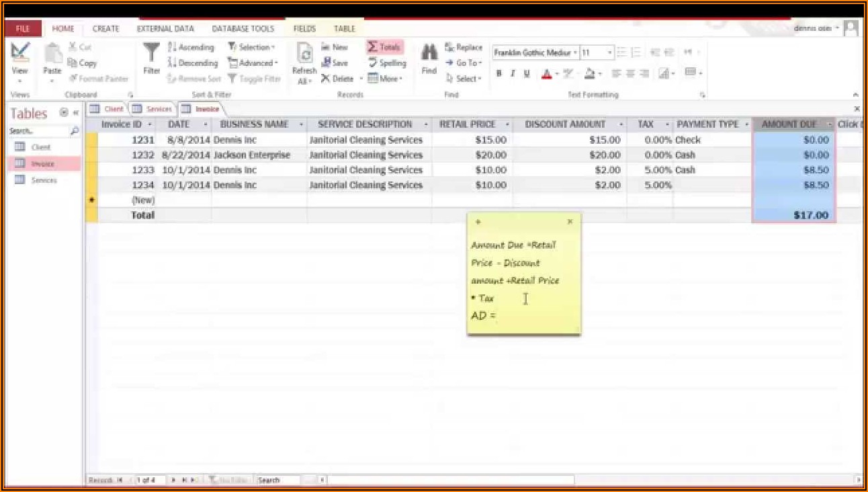Click the Filter funnel icon

click(152, 54)
